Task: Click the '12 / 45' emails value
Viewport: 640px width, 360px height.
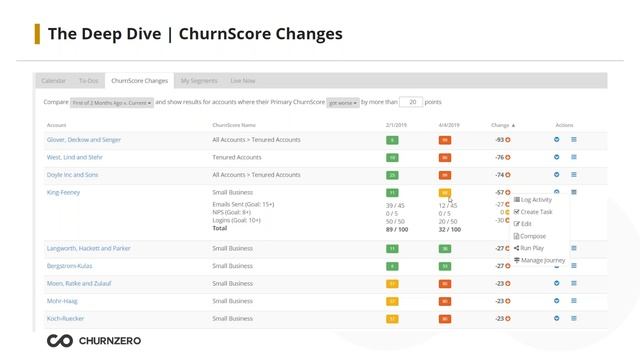Action: pyautogui.click(x=448, y=206)
